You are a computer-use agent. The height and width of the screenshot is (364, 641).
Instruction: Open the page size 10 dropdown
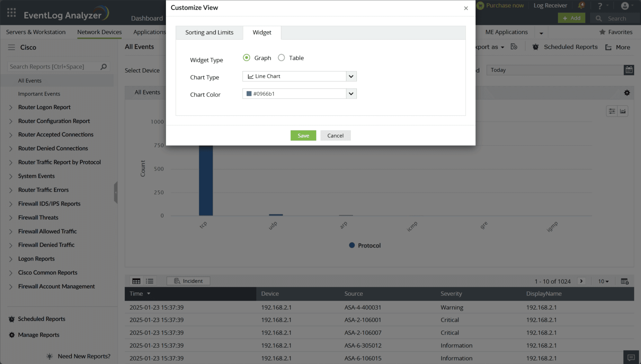(603, 281)
